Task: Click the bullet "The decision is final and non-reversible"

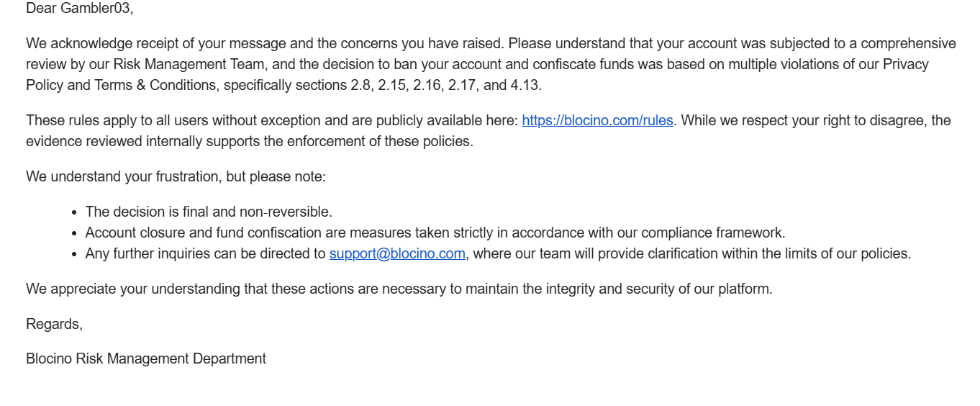Action: tap(209, 212)
